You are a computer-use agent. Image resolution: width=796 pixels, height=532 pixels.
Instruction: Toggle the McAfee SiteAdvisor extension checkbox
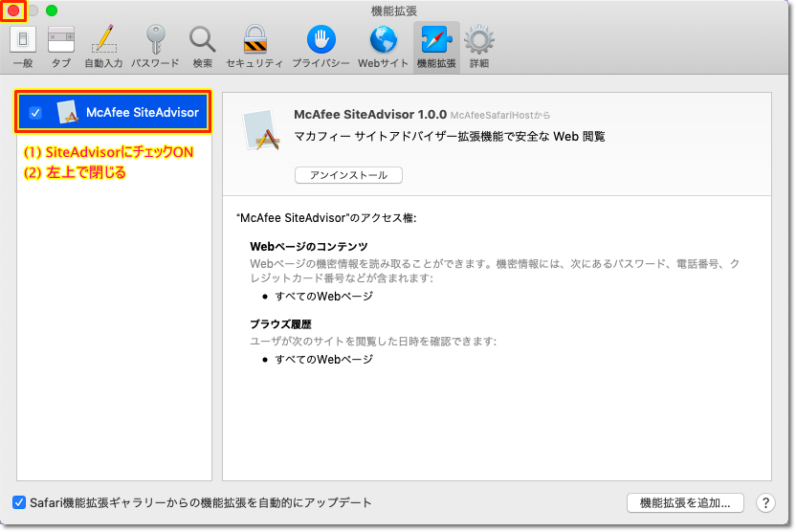[x=35, y=113]
